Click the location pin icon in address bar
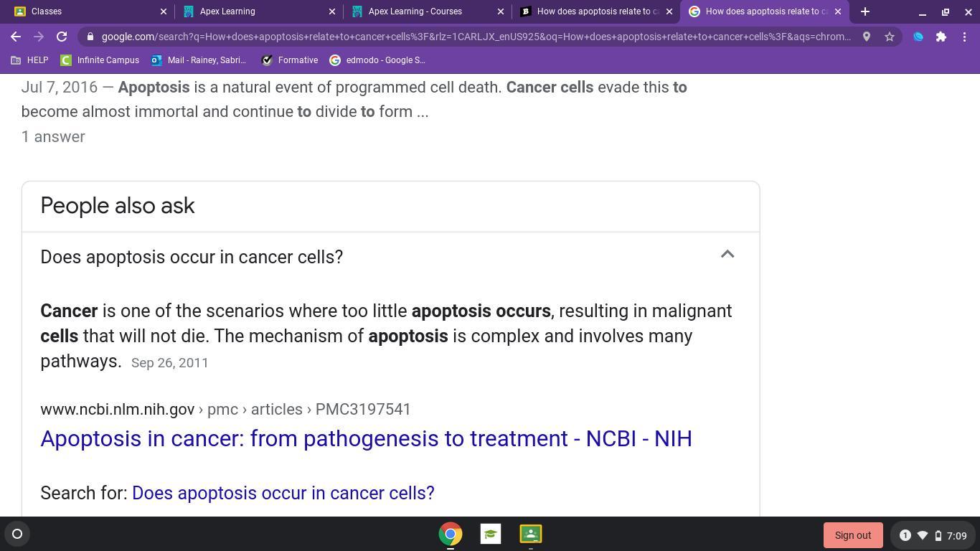Image resolution: width=980 pixels, height=551 pixels. pos(867,37)
